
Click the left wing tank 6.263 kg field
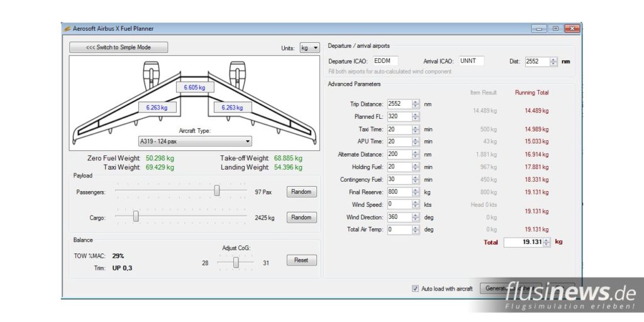click(x=157, y=108)
